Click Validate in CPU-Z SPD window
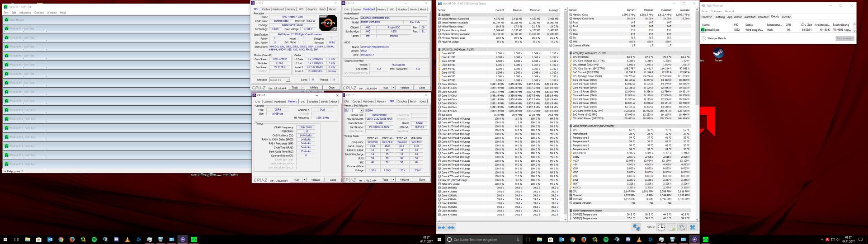This screenshot has width=868, height=244. [x=405, y=179]
